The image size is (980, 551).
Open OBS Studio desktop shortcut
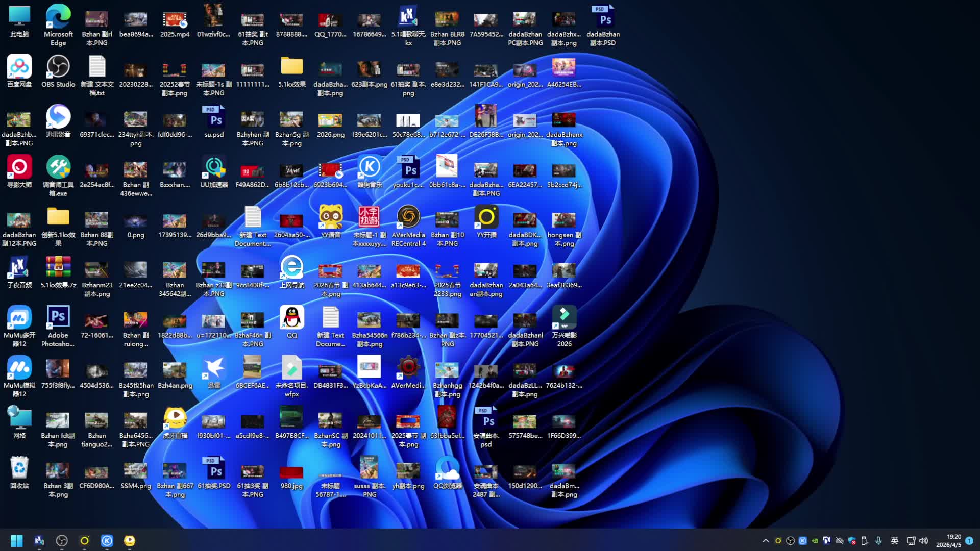coord(58,67)
